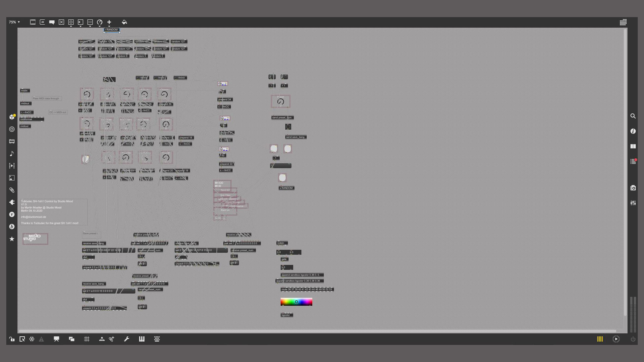The height and width of the screenshot is (362, 644).
Task: Click the paint bucket format icon
Action: pyautogui.click(x=124, y=22)
